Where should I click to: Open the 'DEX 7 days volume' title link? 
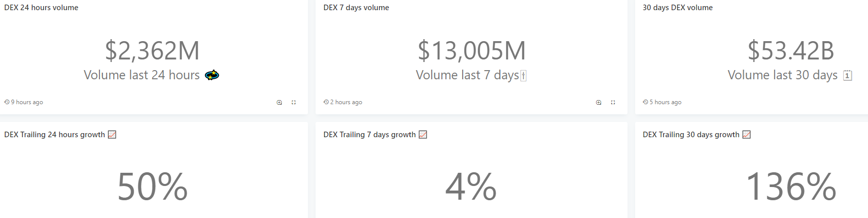coord(356,8)
